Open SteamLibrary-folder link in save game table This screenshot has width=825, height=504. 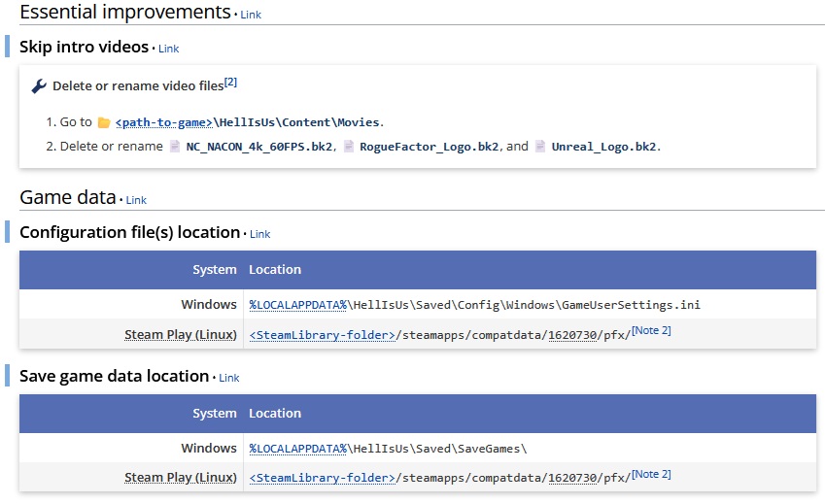pos(323,479)
